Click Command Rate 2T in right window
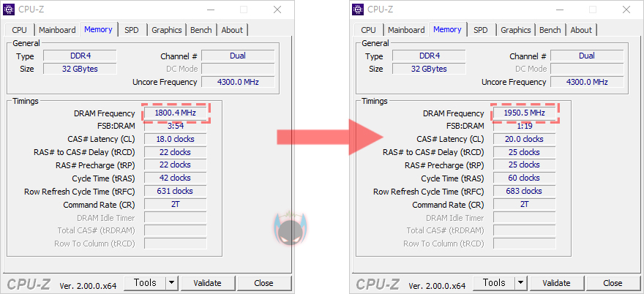 525,204
